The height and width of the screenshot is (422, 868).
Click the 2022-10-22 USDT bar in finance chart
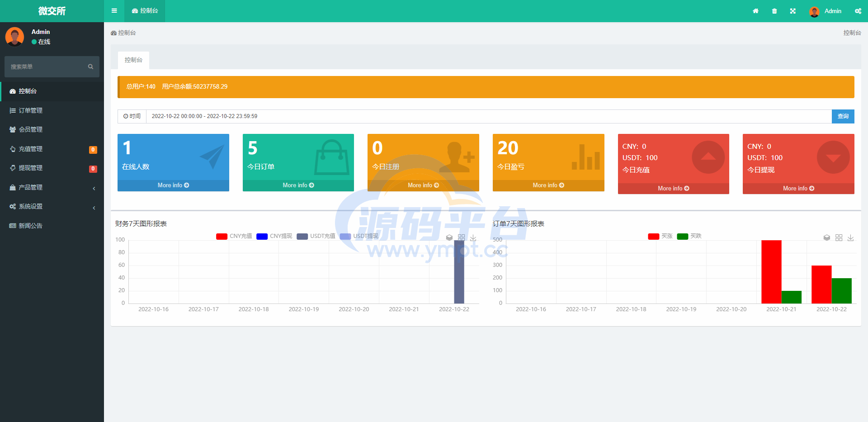coord(459,272)
